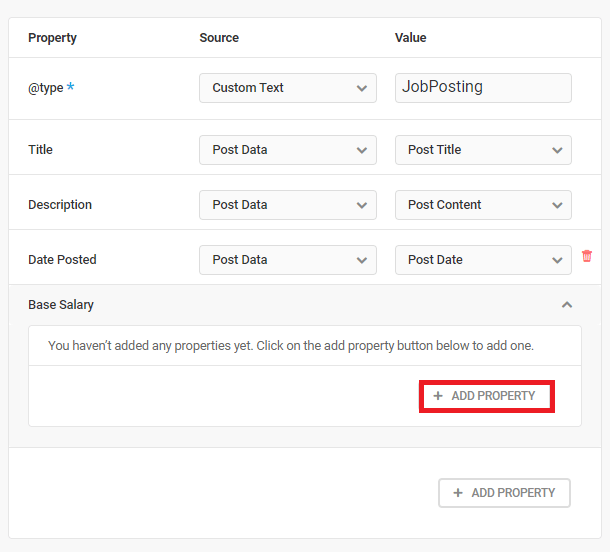The height and width of the screenshot is (552, 610).
Task: Delete the Date Posted property with trash icon
Action: point(587,256)
